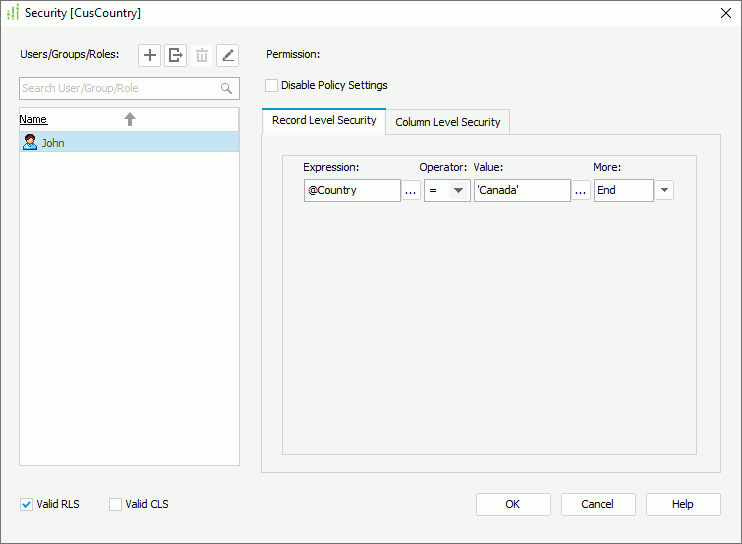The image size is (742, 544).
Task: Check the Valid CLS checkbox
Action: tap(115, 504)
